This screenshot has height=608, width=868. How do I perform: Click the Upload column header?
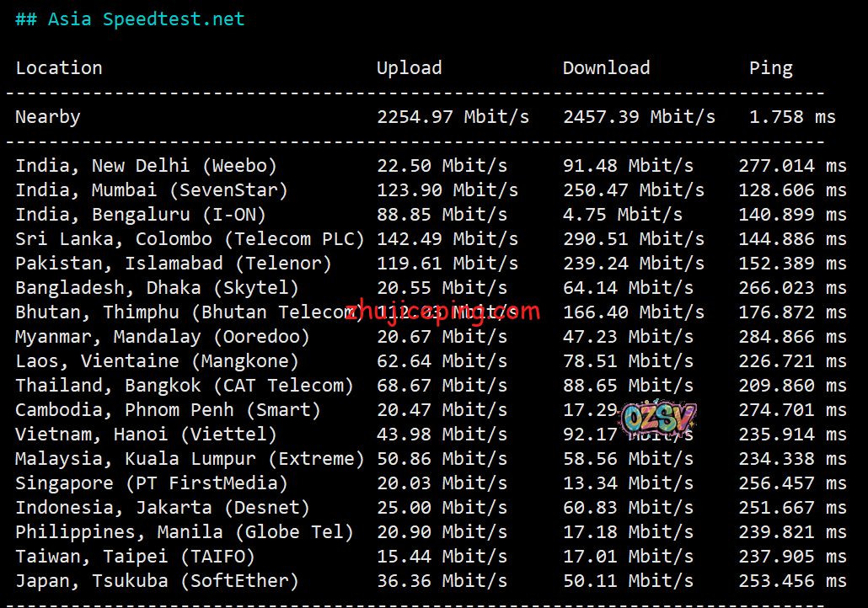409,68
